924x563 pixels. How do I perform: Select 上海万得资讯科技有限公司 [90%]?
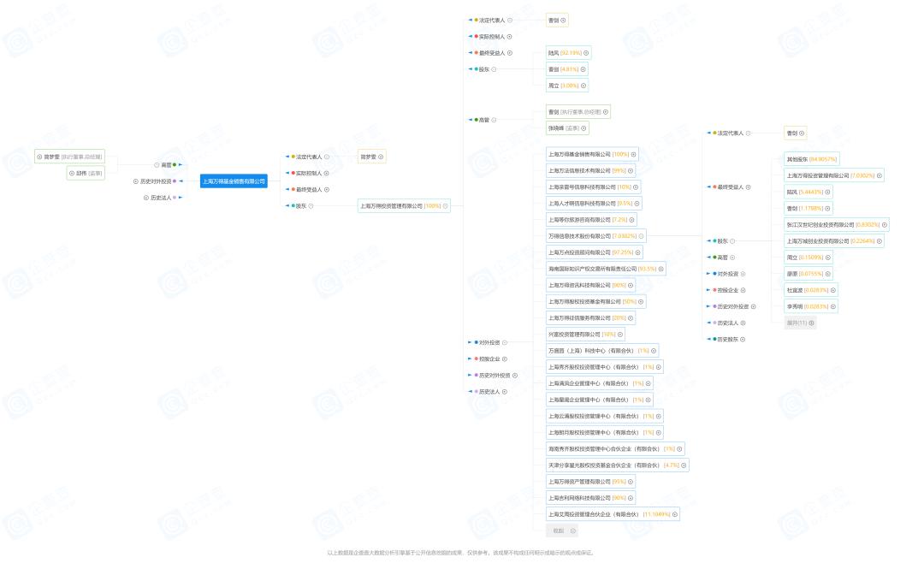[x=590, y=285]
